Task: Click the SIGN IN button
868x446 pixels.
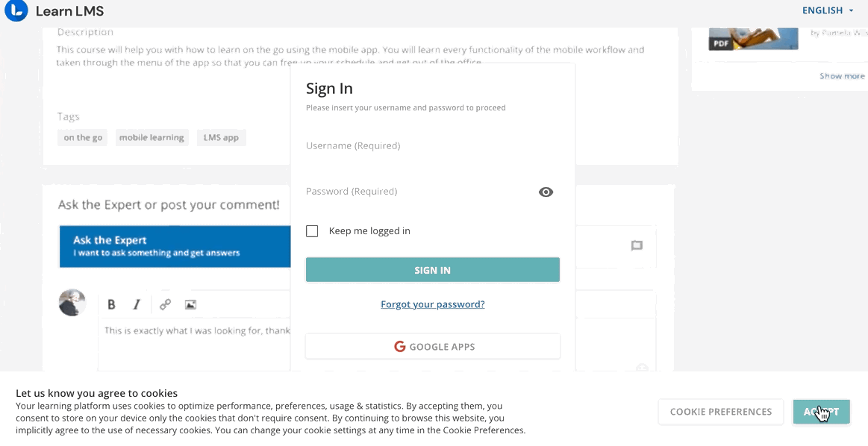Action: pos(432,270)
